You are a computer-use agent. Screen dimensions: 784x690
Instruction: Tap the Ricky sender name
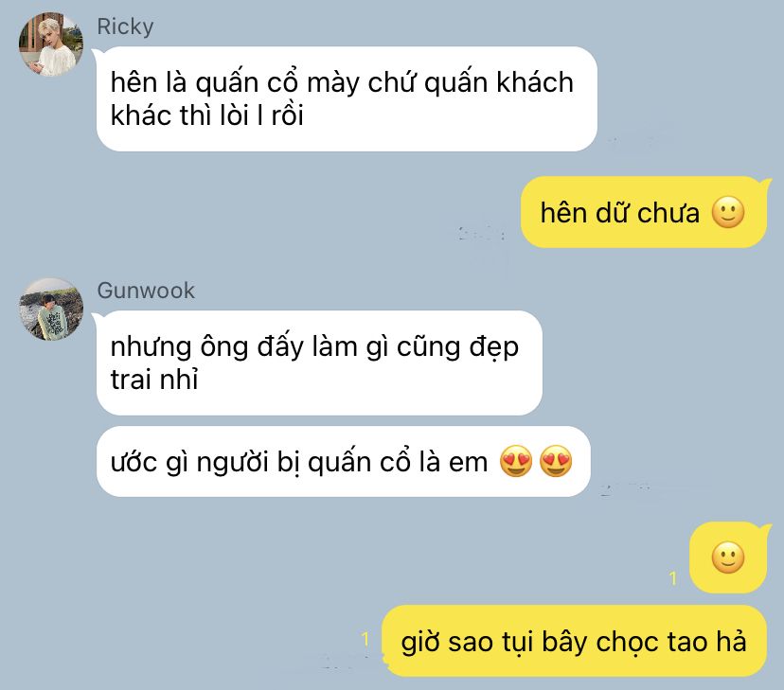coord(125,27)
